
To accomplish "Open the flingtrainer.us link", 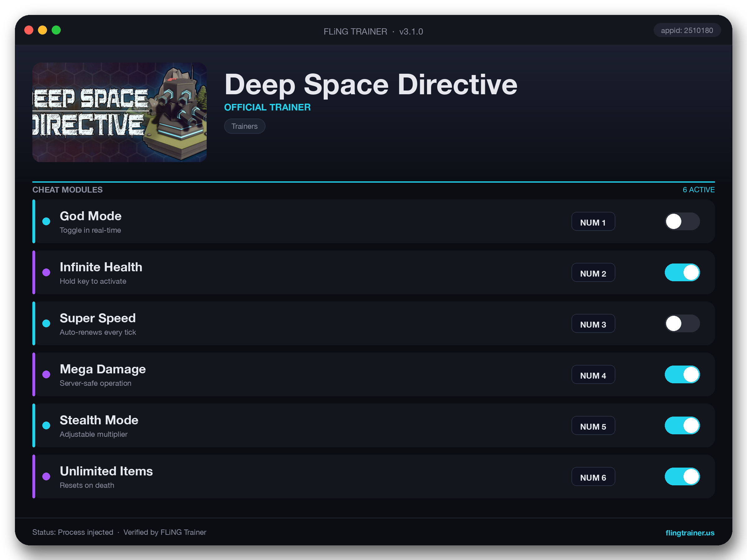I will [x=690, y=533].
